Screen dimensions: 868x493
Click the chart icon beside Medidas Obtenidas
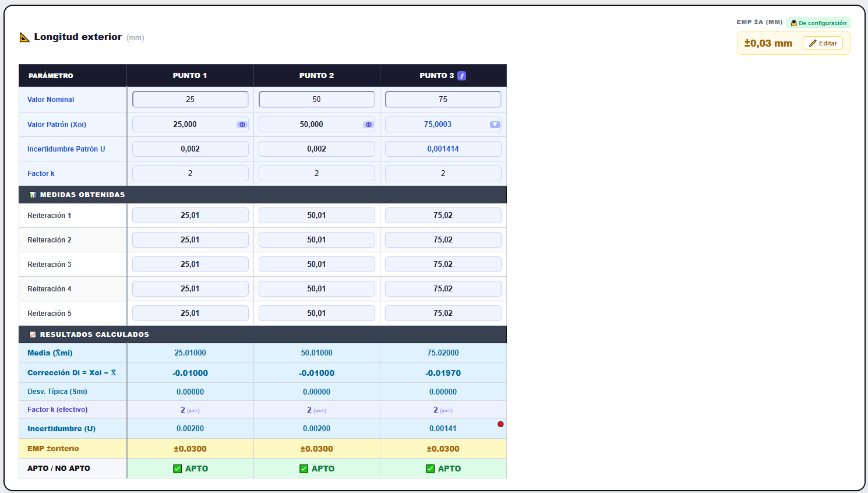(33, 195)
